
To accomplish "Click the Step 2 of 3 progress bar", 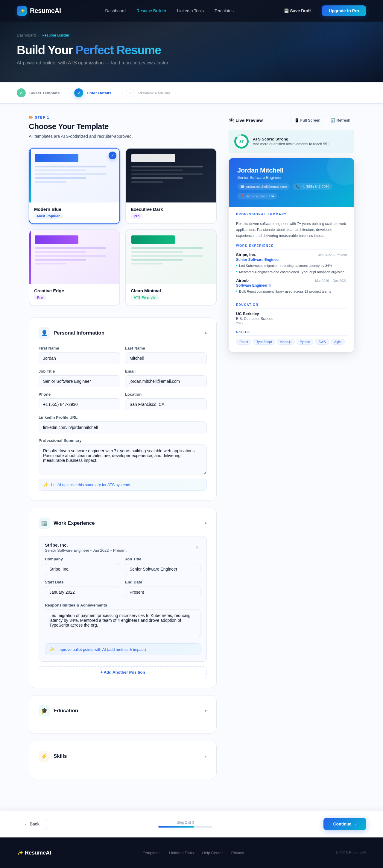I will (185, 827).
